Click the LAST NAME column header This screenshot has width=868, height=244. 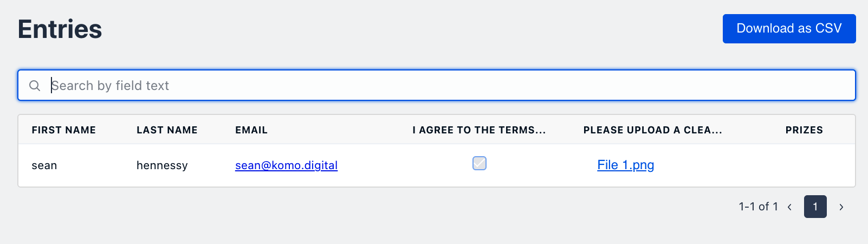click(167, 130)
